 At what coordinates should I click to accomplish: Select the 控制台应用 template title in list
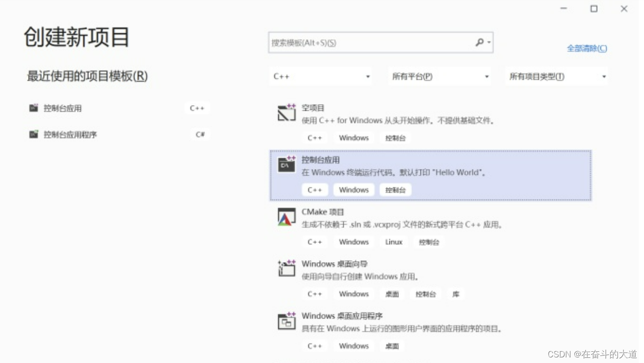pos(320,160)
